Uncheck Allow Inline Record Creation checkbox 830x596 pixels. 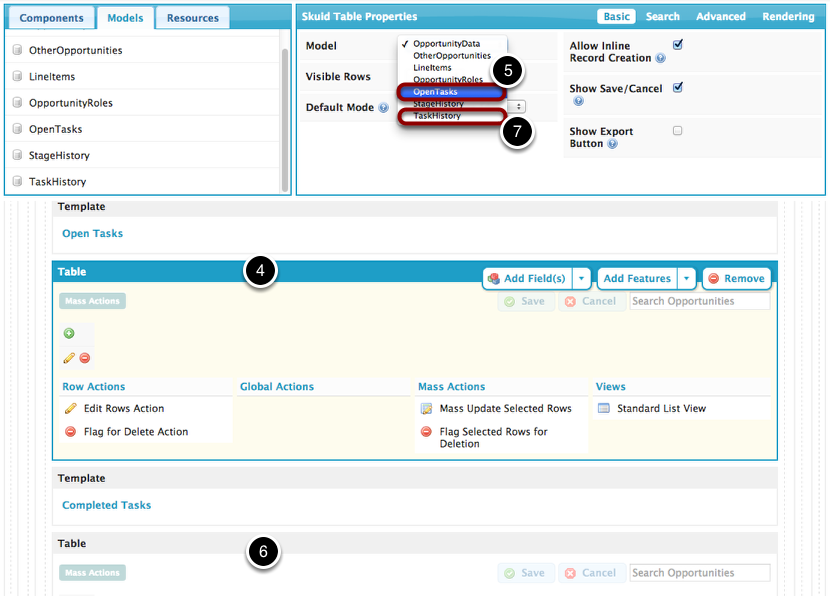(678, 45)
